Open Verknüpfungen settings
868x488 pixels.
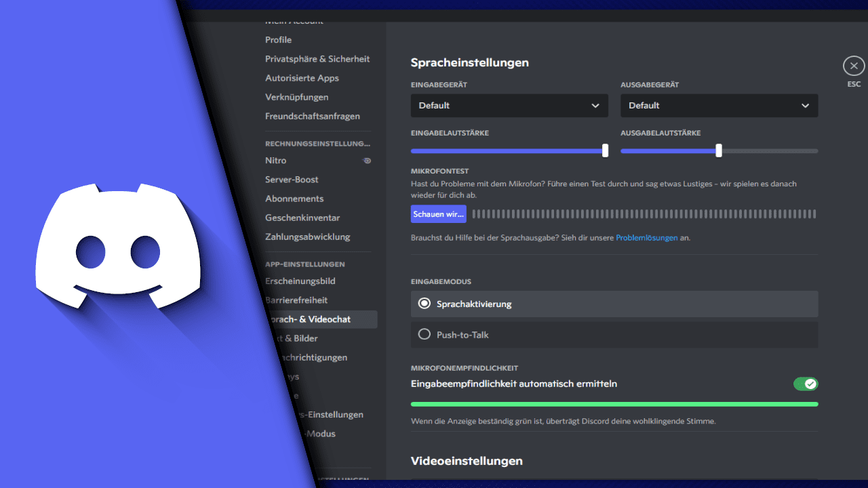click(297, 97)
